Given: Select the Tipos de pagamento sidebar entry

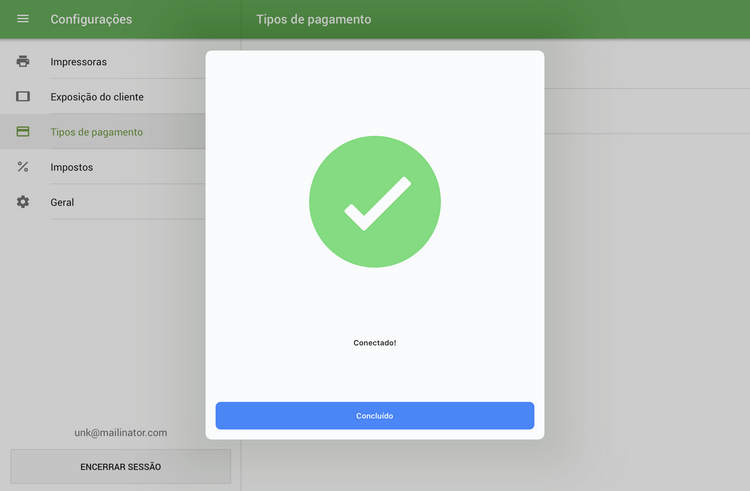Looking at the screenshot, I should pos(96,132).
